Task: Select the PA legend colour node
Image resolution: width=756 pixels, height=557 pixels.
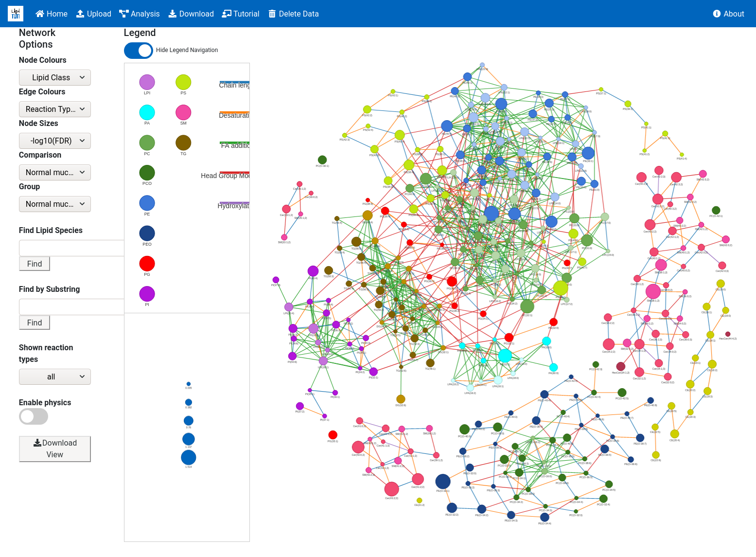Action: tap(147, 112)
